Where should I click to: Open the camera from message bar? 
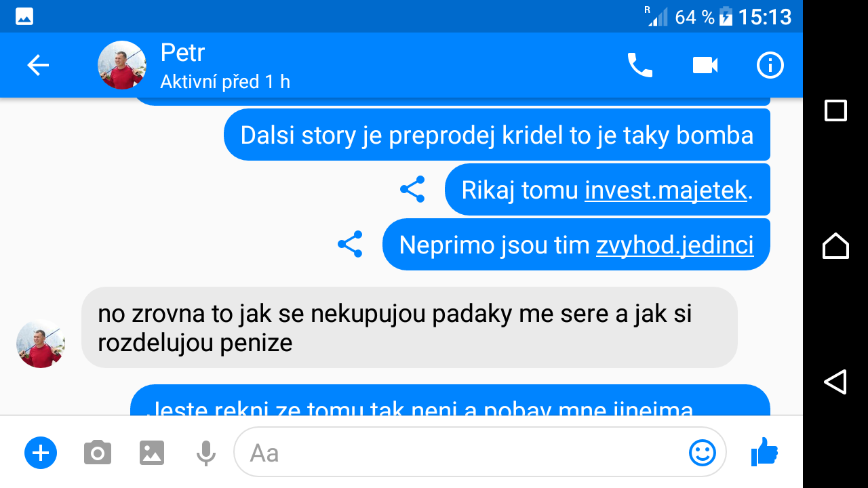pyautogui.click(x=98, y=452)
